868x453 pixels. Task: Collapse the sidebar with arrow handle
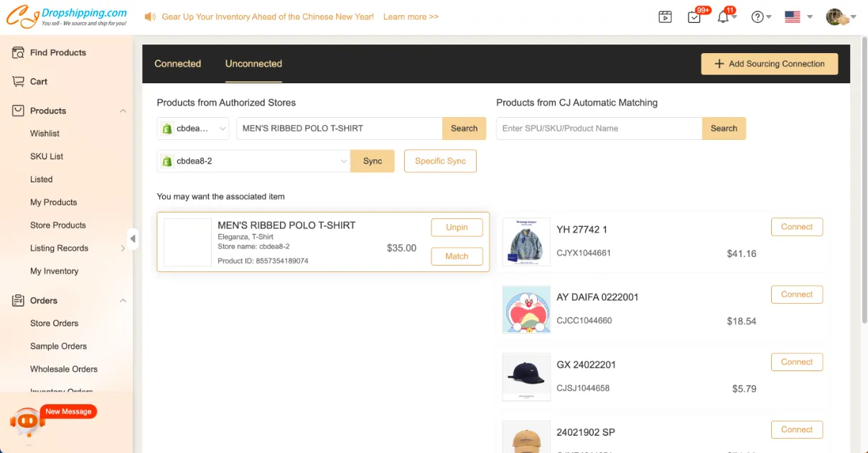pos(133,238)
